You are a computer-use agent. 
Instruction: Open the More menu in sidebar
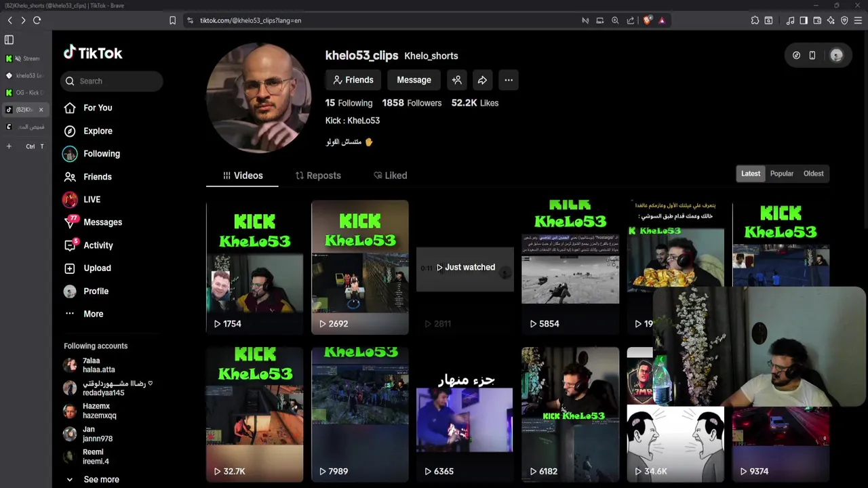point(93,314)
